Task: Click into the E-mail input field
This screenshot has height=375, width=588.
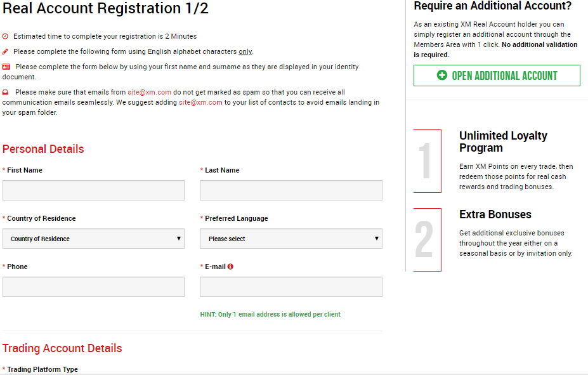Action: [x=291, y=287]
